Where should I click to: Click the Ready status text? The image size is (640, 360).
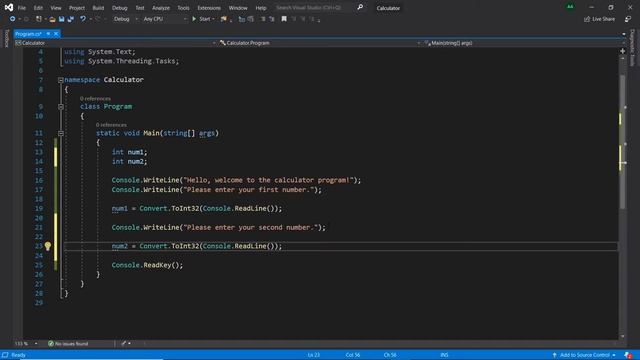coord(18,355)
